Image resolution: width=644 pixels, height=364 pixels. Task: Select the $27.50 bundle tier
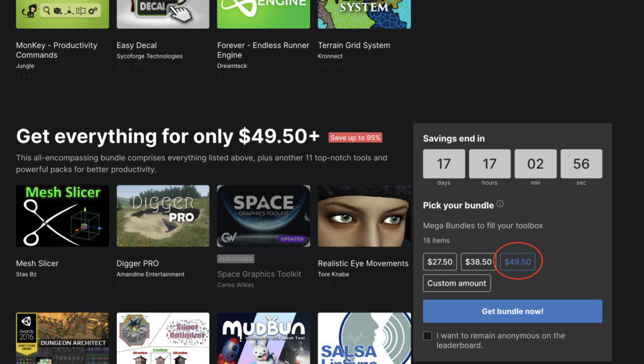pos(440,262)
